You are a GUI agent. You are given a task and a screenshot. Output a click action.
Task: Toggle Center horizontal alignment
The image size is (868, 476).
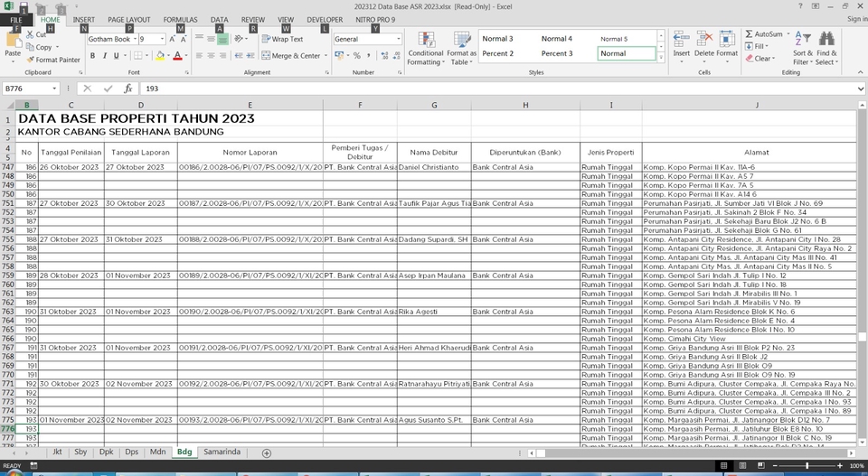[211, 56]
